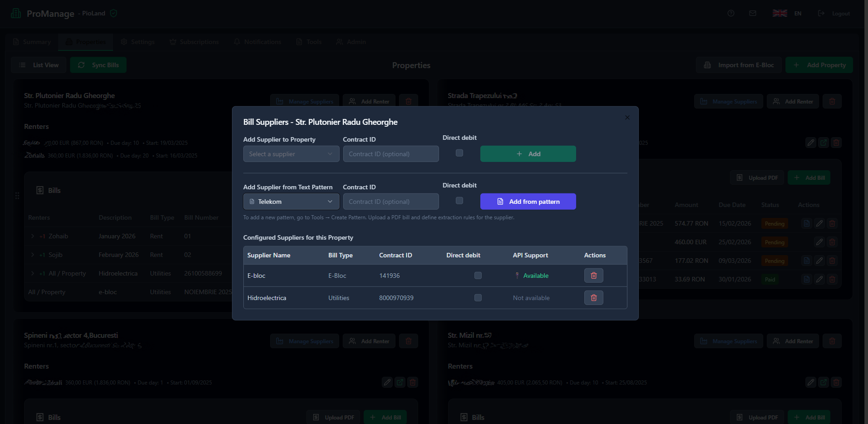
Task: Click the green Add supplier button
Action: coord(528,153)
